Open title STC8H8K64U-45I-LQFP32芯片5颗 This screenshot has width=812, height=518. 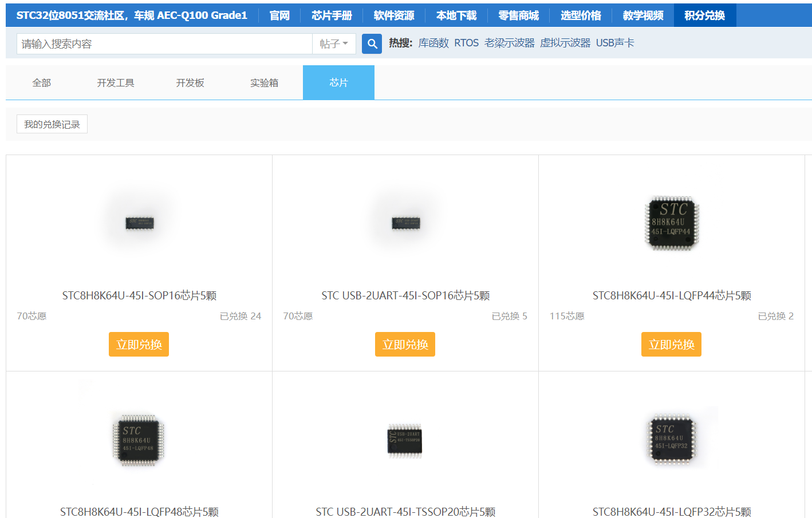point(672,512)
